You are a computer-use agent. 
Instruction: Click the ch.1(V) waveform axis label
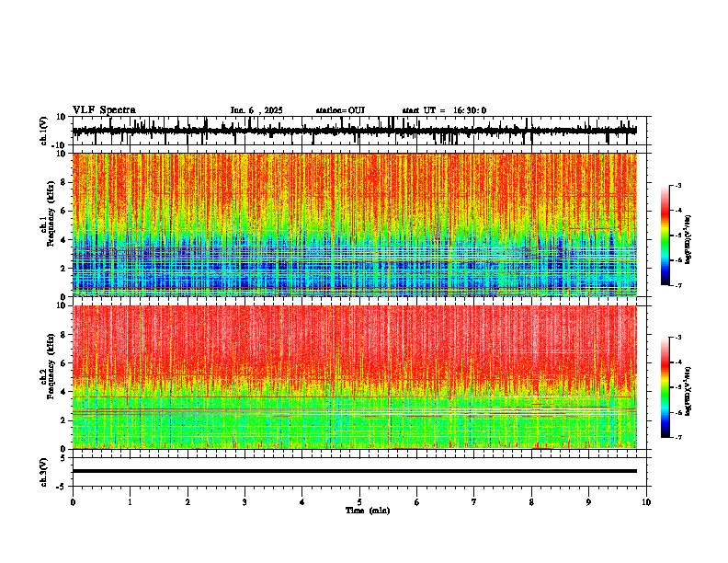(44, 131)
